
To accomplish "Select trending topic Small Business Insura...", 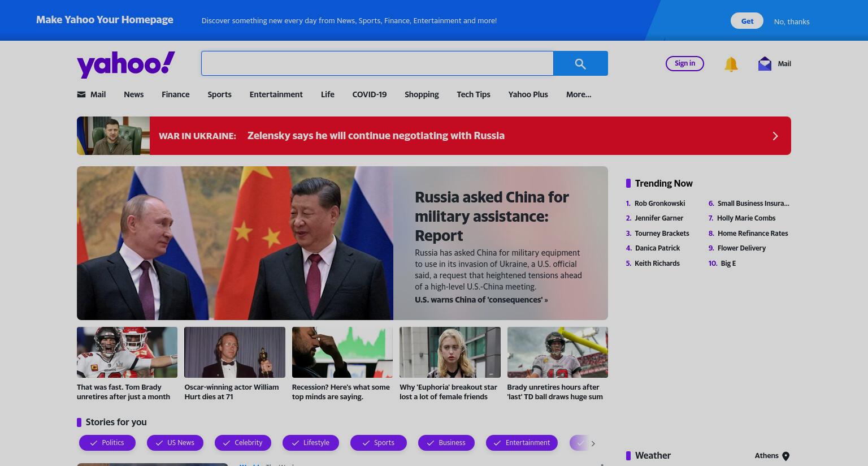I will pos(753,204).
